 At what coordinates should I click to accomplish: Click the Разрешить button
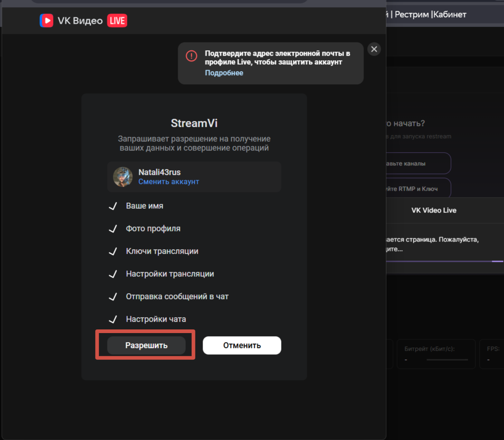tap(146, 345)
